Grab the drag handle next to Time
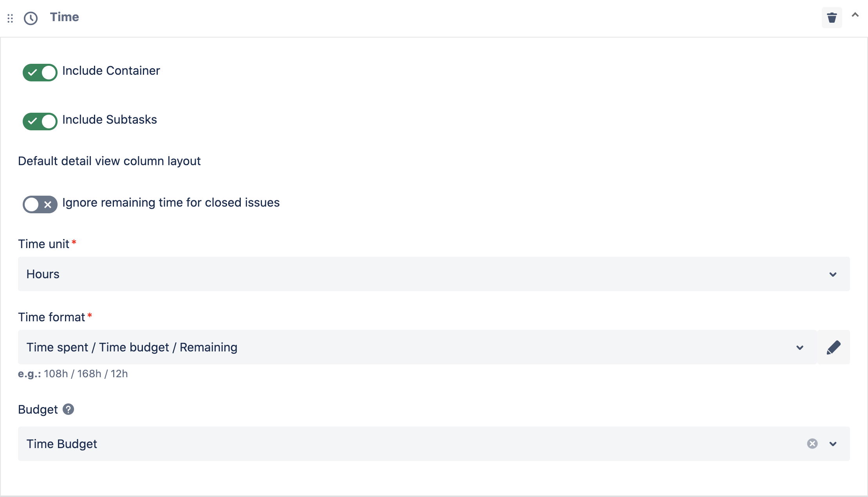 [x=10, y=18]
